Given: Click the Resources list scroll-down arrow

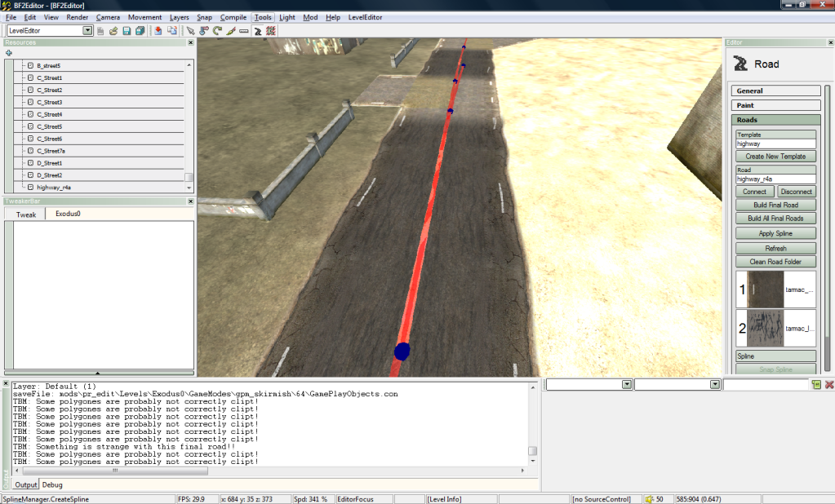Looking at the screenshot, I should (189, 188).
